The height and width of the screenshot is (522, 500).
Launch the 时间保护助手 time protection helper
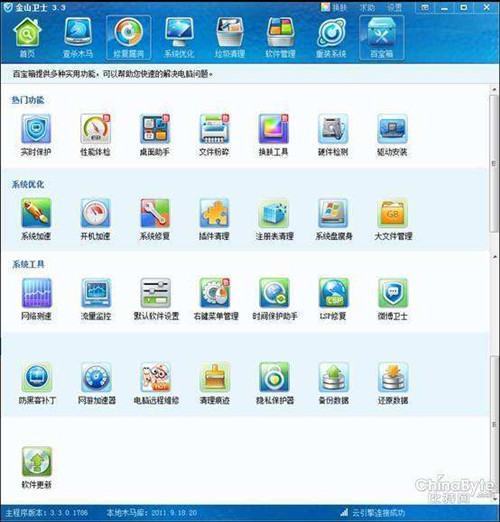[275, 299]
